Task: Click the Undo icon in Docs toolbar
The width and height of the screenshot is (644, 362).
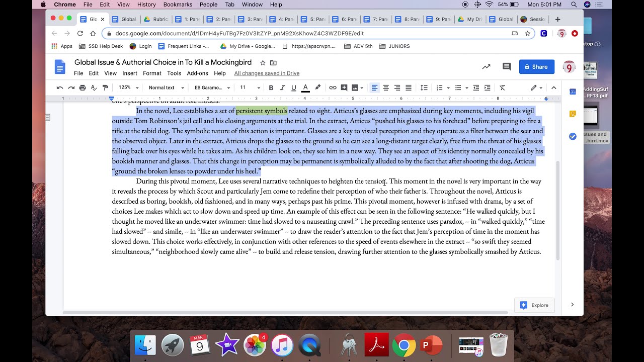Action: coord(60,87)
